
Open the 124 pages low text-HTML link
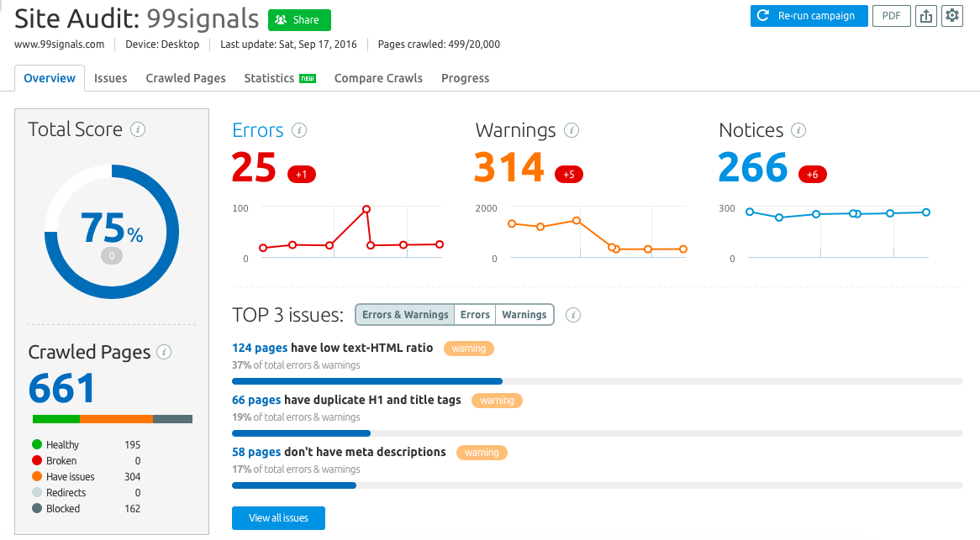coord(260,348)
